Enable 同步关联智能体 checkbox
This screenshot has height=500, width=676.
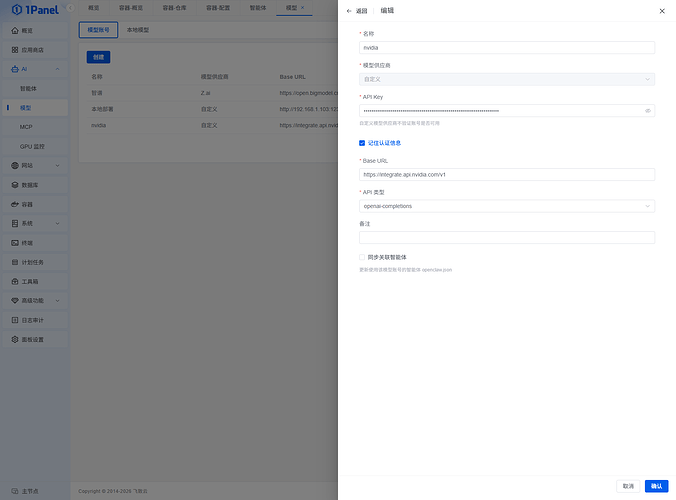362,257
